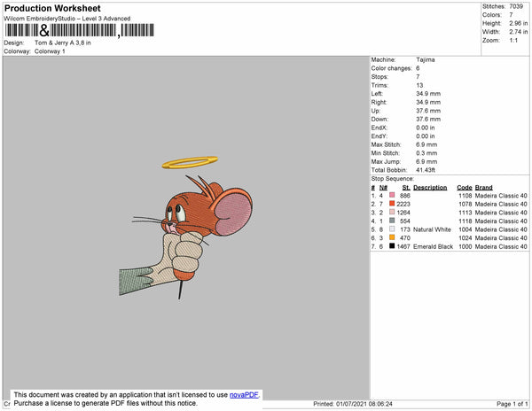Select the Emerald Black color swatch
The image size is (532, 411).
392,246
